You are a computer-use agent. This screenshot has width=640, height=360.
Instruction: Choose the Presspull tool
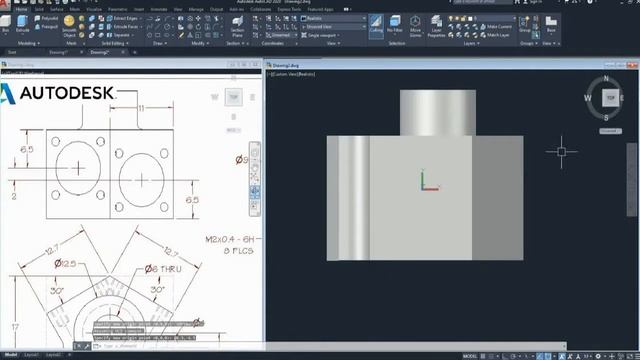[47, 27]
